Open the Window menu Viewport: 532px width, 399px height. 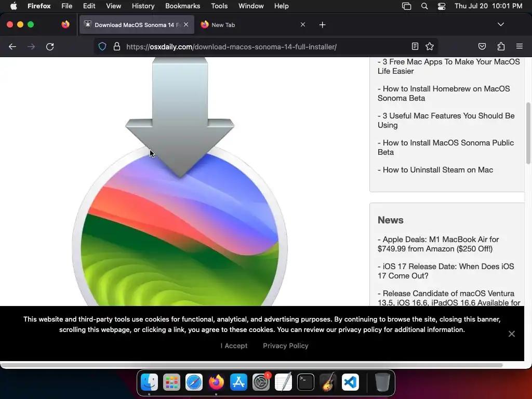pos(251,6)
